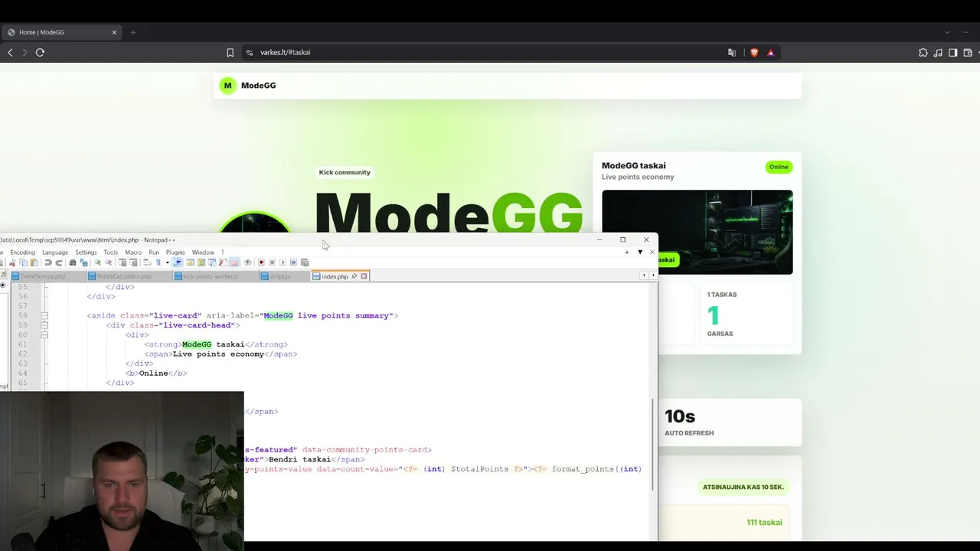Collapse the fold marker at line 58
The image size is (980, 551).
pyautogui.click(x=44, y=315)
